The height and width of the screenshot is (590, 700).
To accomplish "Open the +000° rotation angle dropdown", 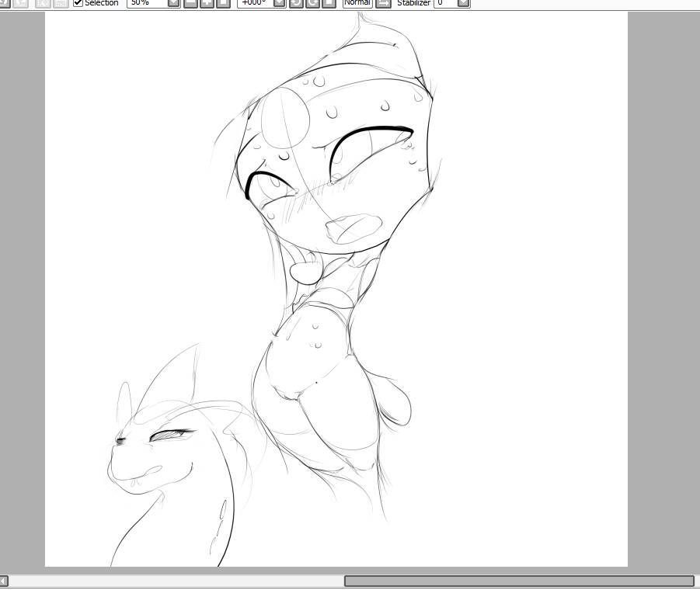I will [x=280, y=3].
